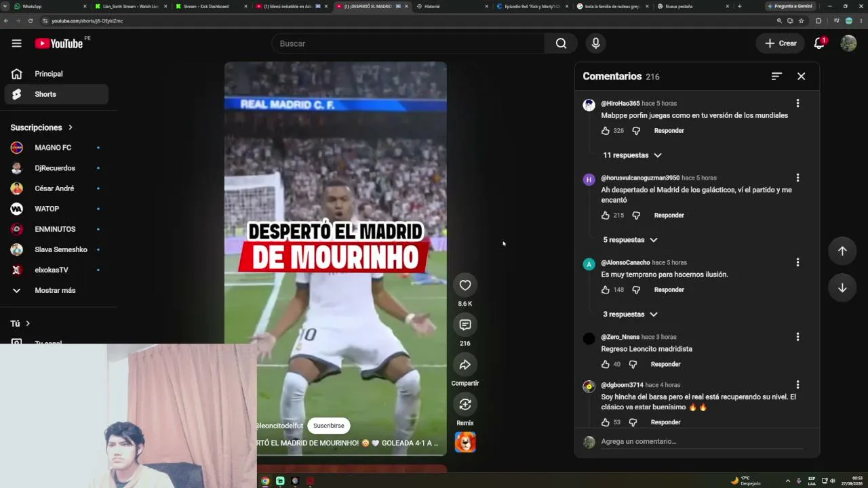This screenshot has height=488, width=868.
Task: Open the taskbar weather widget
Action: 745,481
